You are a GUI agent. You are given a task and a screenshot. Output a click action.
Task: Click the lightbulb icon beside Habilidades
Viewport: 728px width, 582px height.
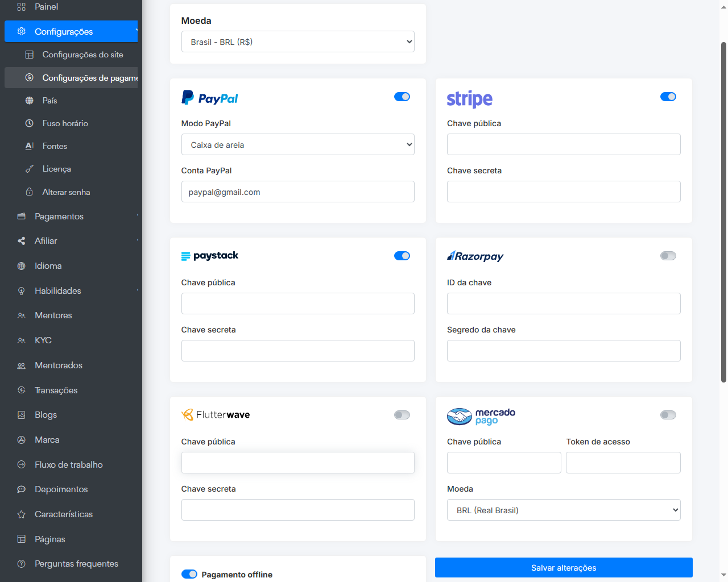pyautogui.click(x=22, y=291)
